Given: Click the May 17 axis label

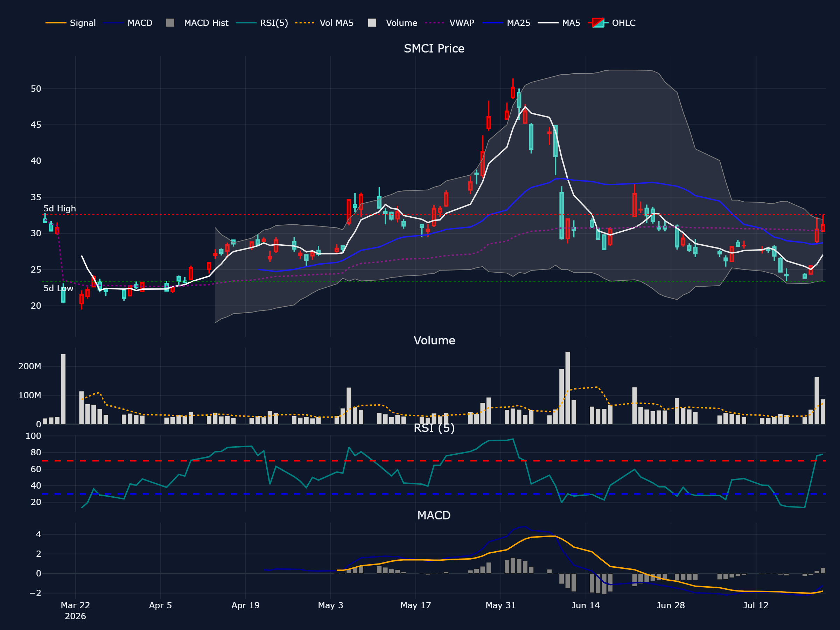Looking at the screenshot, I should [x=415, y=605].
